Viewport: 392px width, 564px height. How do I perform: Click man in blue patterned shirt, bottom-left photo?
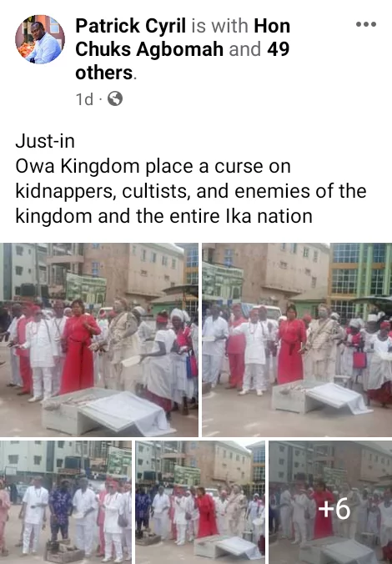[x=60, y=508]
